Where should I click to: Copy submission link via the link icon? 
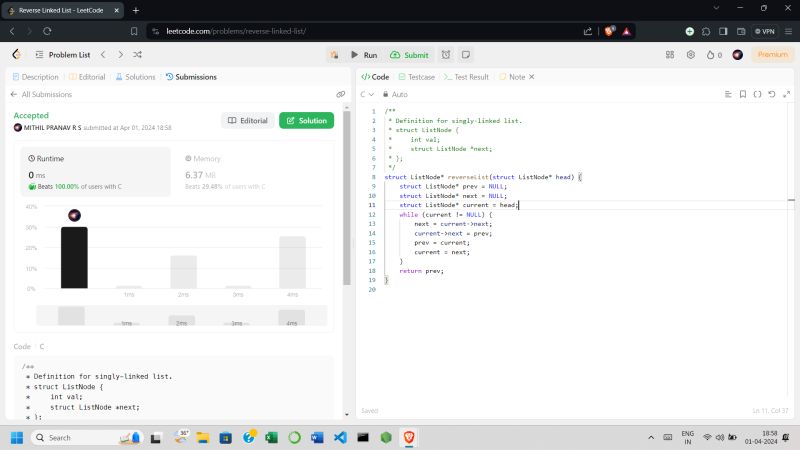tap(341, 94)
